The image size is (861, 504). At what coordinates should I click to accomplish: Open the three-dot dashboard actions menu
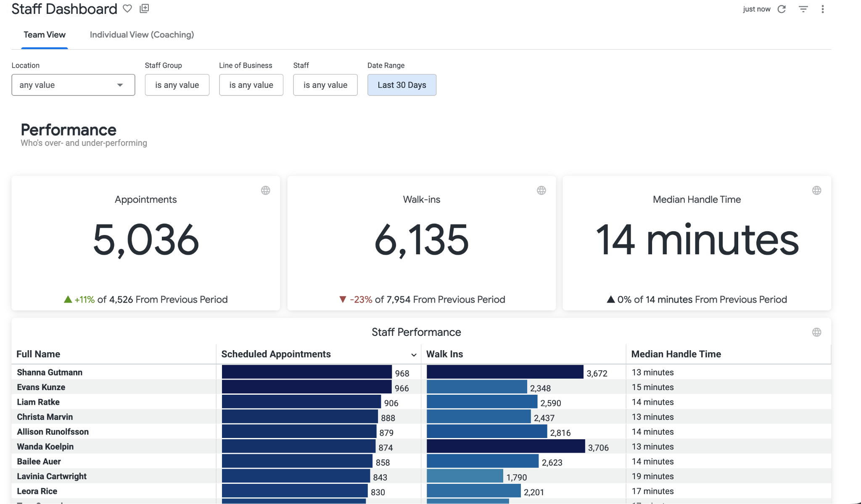pyautogui.click(x=823, y=9)
